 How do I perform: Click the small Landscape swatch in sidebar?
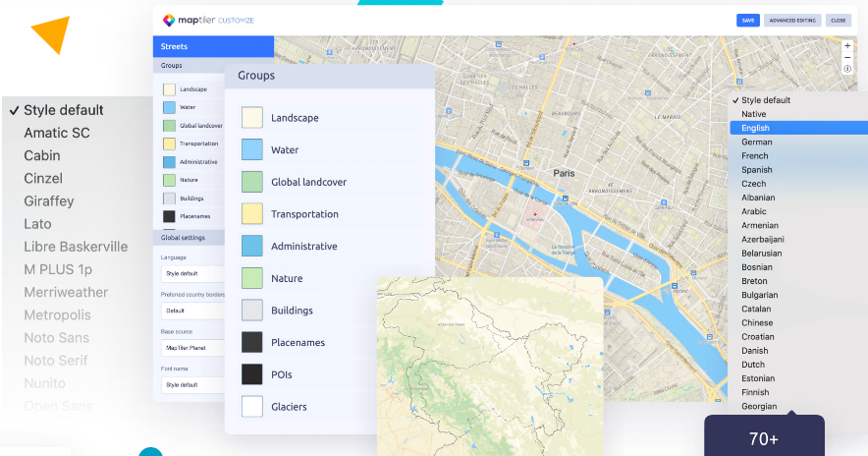[x=170, y=89]
